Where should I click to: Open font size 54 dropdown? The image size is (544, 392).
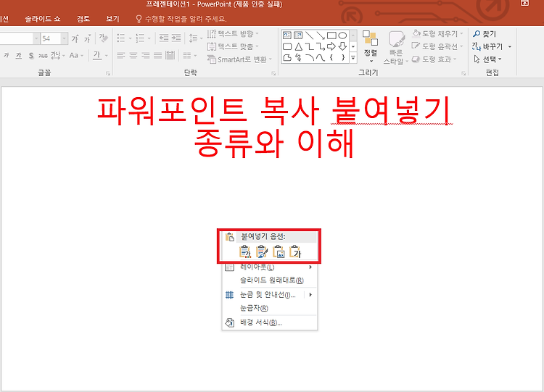pyautogui.click(x=64, y=38)
